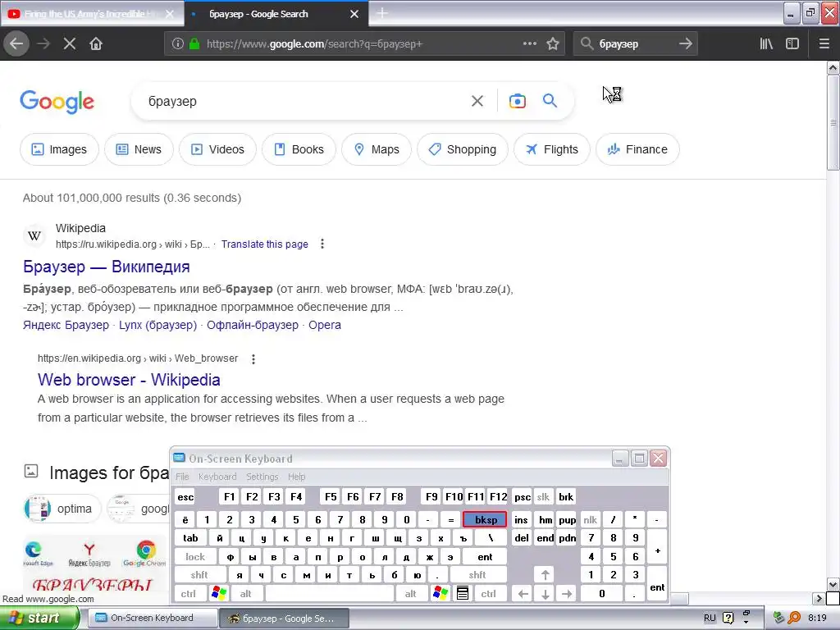Open the Lynx (браузер) sublink
Screen dimensions: 840x630
pos(158,325)
